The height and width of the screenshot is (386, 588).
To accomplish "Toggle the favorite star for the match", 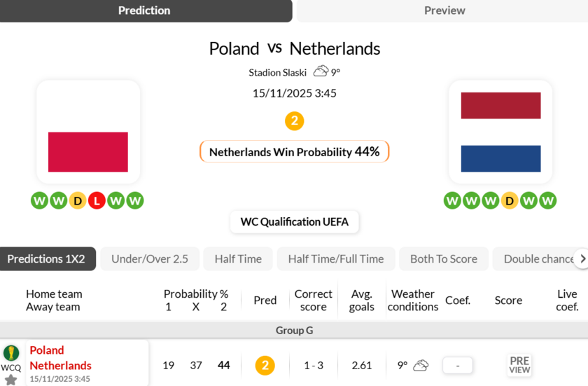I will point(10,379).
